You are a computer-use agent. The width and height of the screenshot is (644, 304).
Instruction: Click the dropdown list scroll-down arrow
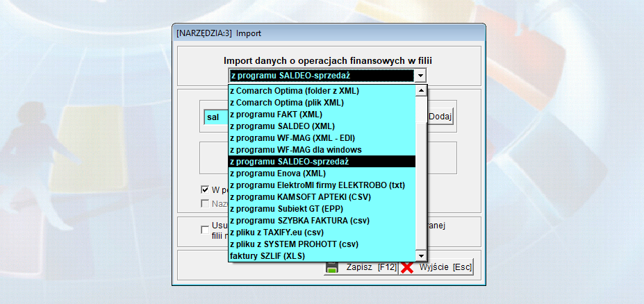[420, 255]
